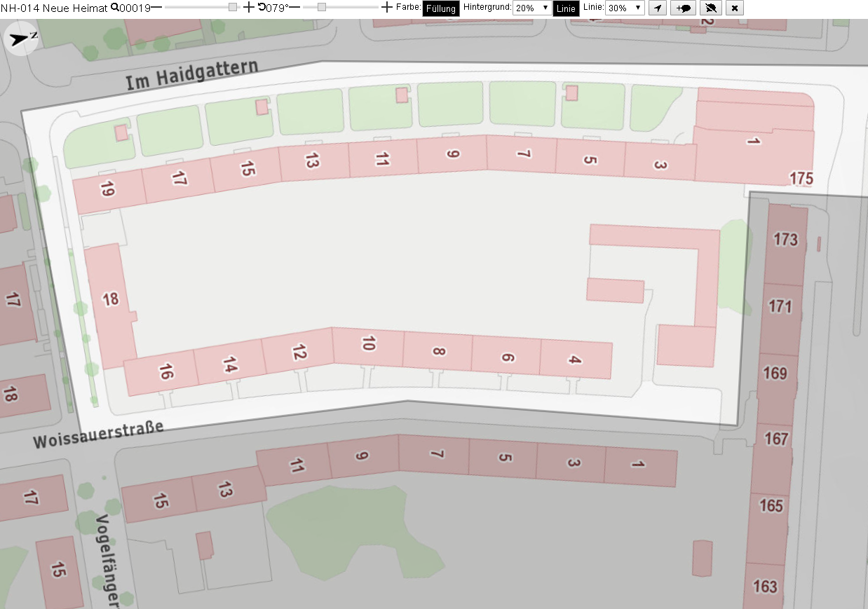Click the rotation slider handle
868x609 pixels.
(321, 7)
